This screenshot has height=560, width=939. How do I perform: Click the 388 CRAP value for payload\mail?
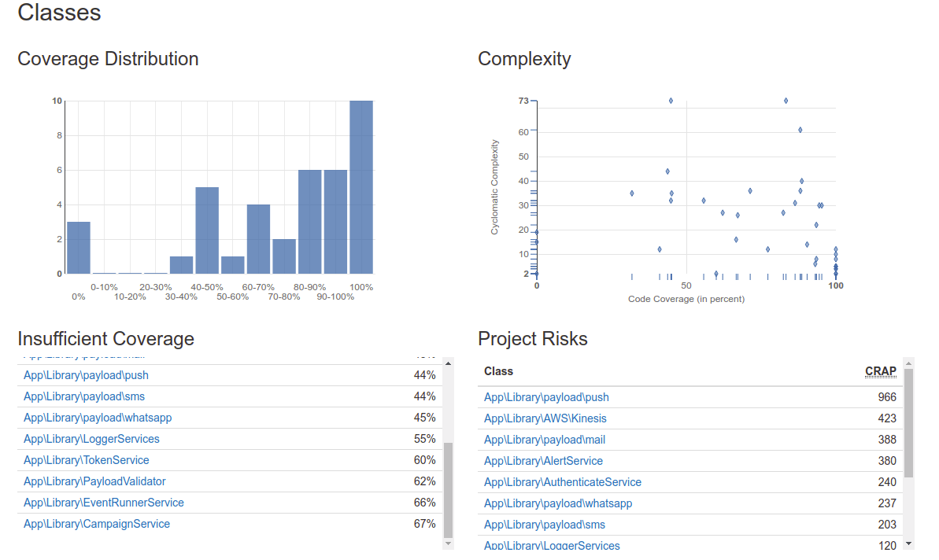point(887,440)
